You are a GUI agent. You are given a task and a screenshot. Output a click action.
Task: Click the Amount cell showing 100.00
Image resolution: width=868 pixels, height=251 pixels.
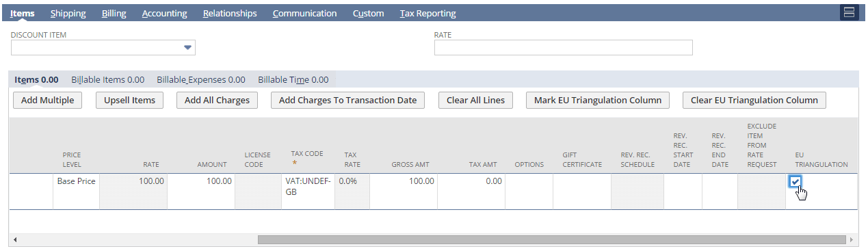200,191
